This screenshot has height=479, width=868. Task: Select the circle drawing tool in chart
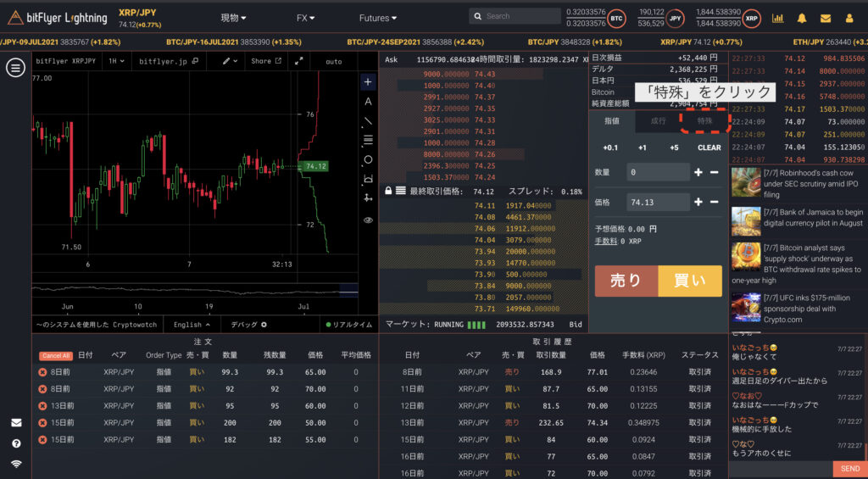click(x=368, y=159)
